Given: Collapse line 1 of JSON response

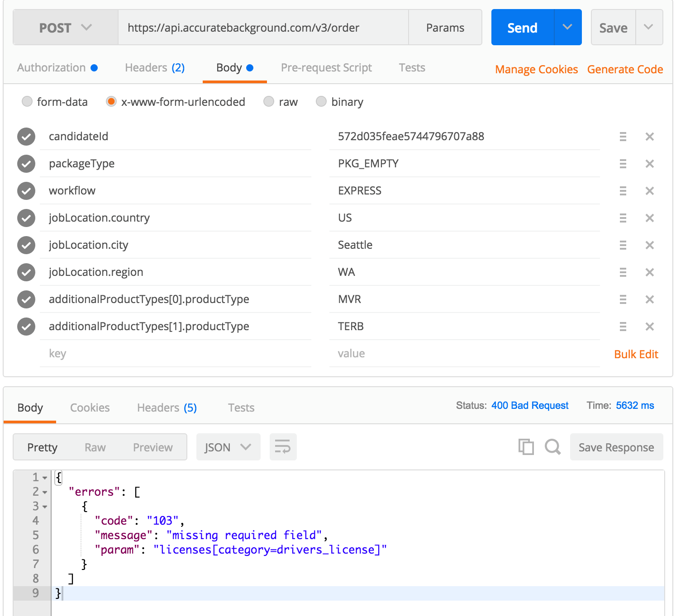Looking at the screenshot, I should [45, 478].
